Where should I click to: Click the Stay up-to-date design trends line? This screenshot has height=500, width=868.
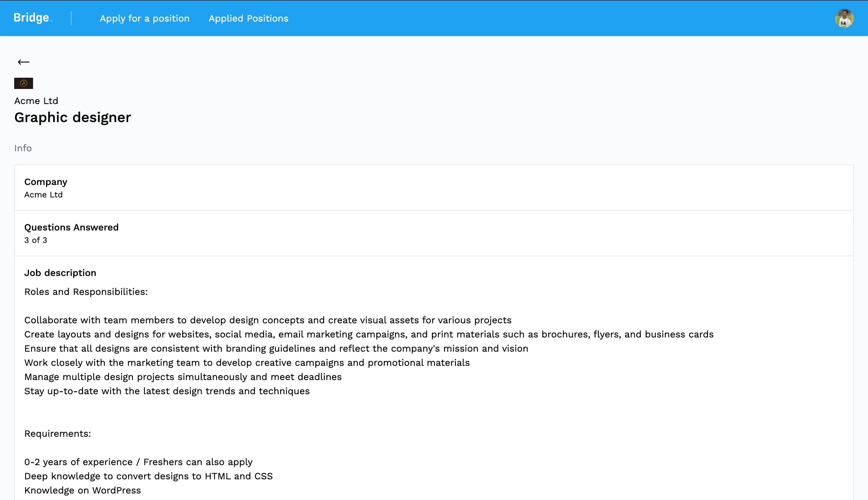click(167, 391)
